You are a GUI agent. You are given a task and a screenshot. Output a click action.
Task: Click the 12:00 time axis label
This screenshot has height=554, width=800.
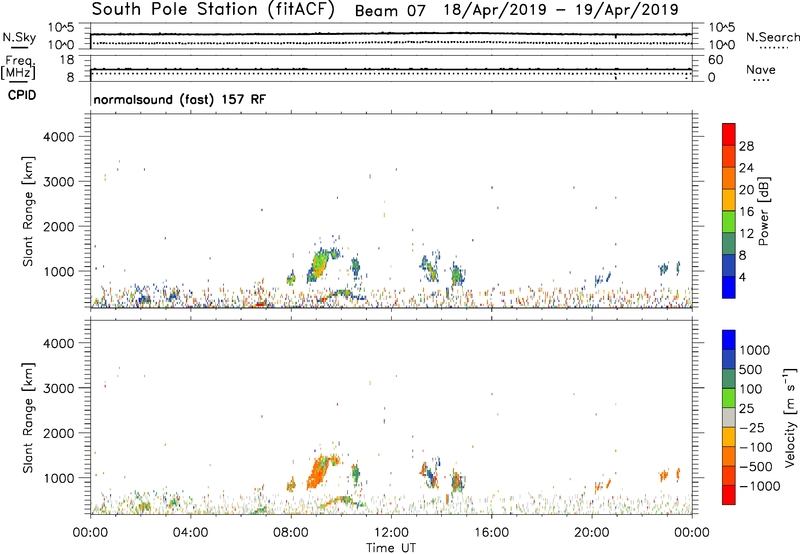click(x=391, y=533)
